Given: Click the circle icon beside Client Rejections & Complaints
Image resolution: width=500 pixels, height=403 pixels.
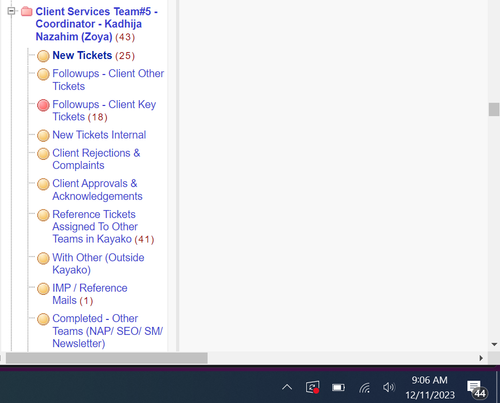Looking at the screenshot, I should click(x=43, y=154).
